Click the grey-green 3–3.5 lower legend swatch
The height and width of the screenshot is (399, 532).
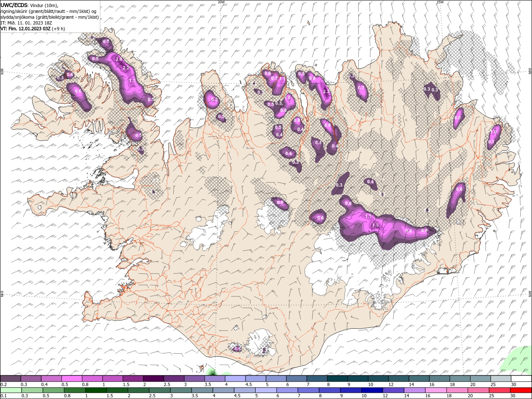point(180,390)
